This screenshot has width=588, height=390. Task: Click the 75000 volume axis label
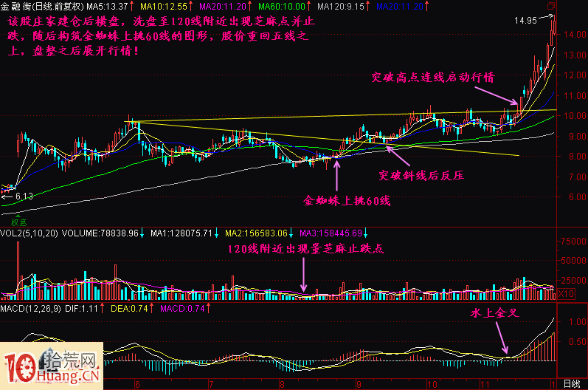coord(575,242)
